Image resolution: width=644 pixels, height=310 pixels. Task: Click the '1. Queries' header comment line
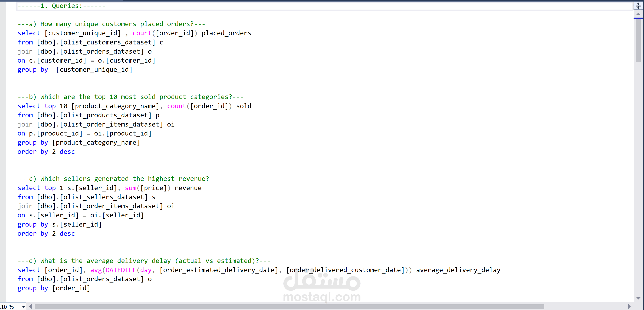61,6
